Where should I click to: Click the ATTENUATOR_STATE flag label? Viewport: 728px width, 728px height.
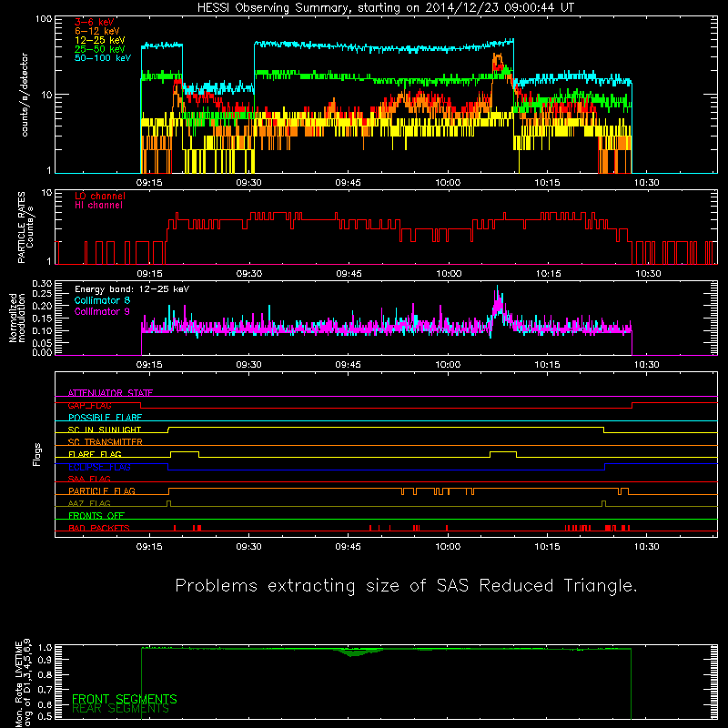(x=110, y=393)
